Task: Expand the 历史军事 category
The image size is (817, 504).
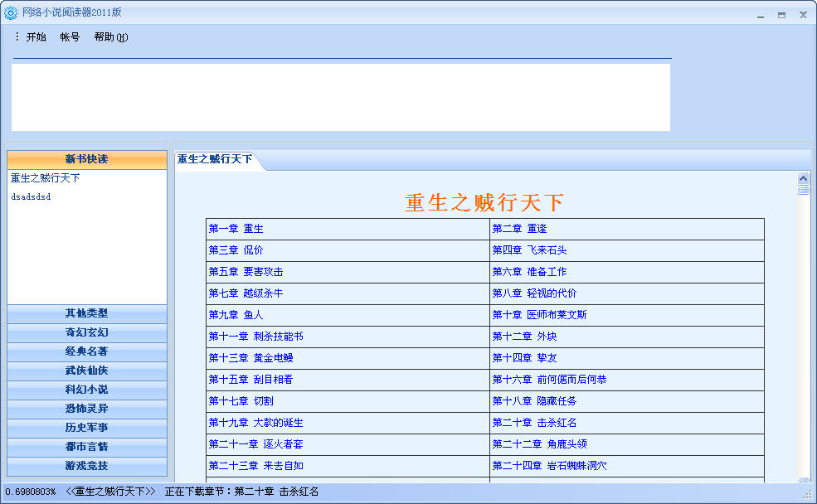Action: (x=87, y=428)
